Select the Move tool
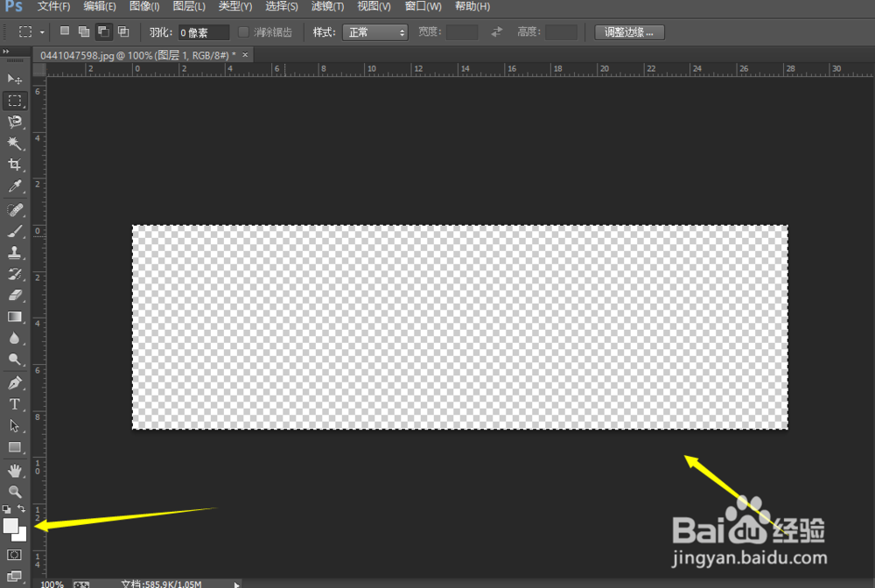The width and height of the screenshot is (875, 588). click(15, 80)
